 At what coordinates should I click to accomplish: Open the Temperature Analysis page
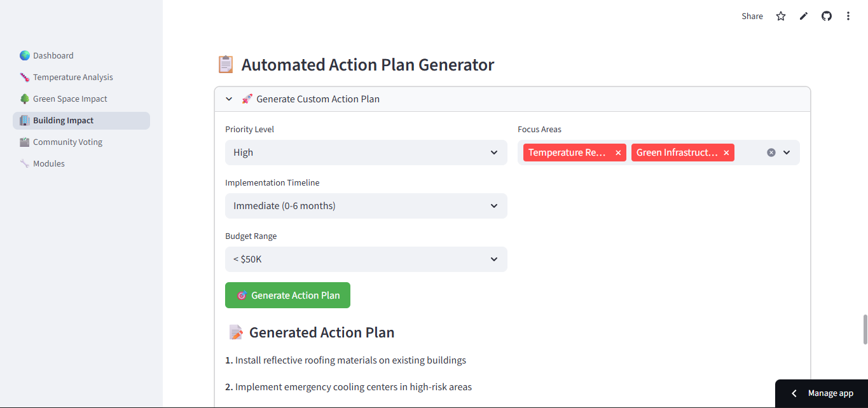[72, 78]
